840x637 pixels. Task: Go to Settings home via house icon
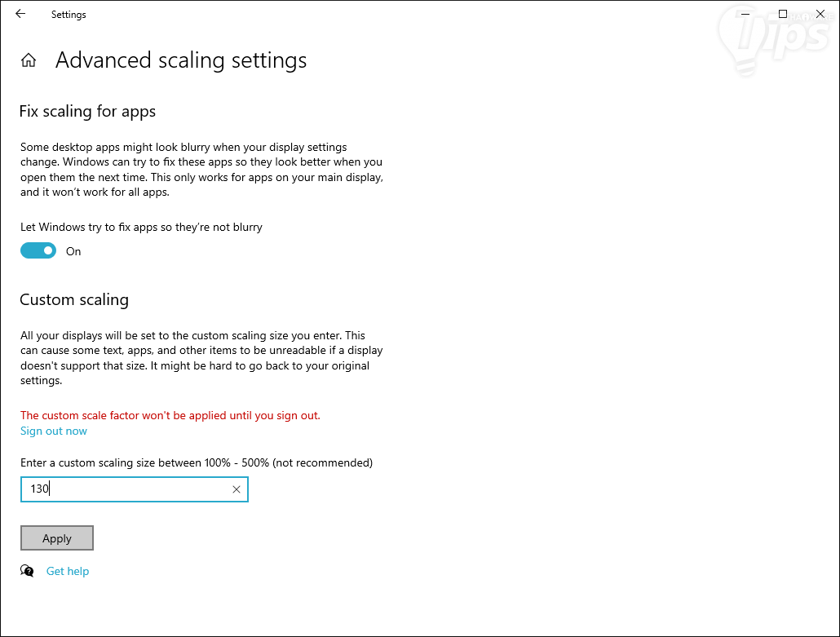point(29,60)
